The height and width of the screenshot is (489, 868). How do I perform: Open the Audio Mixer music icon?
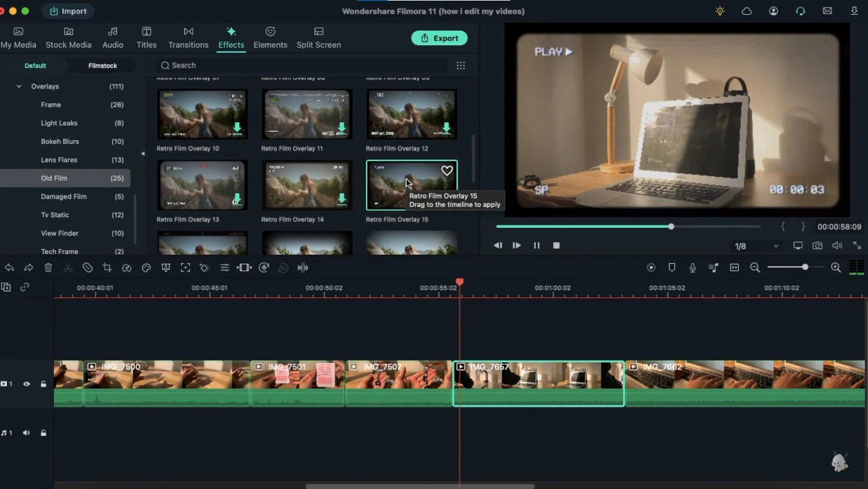click(713, 268)
